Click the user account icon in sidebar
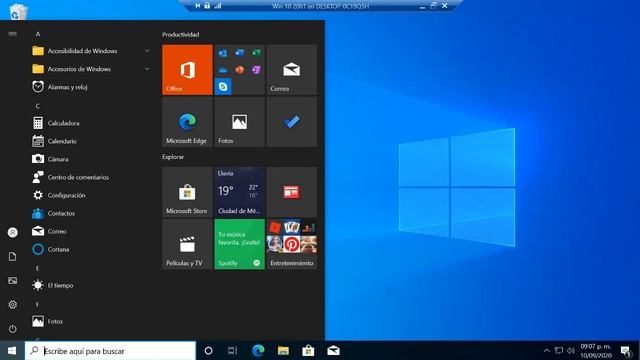 pos(13,232)
